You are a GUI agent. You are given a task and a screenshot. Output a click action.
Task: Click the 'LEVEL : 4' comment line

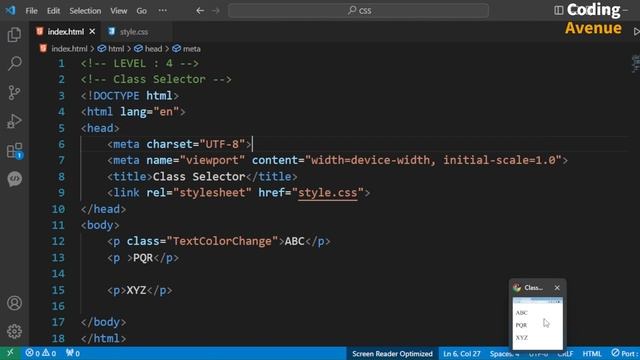[x=140, y=63]
